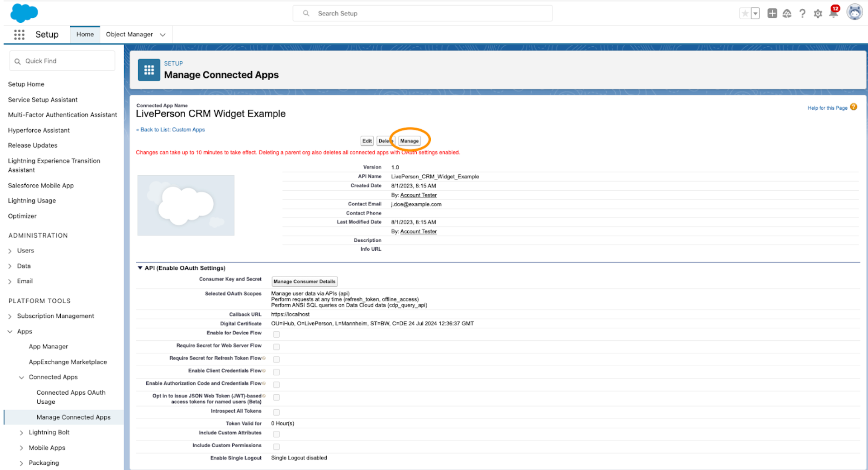Click the Salesforce cloud logo
This screenshot has height=470, width=868.
pos(24,12)
